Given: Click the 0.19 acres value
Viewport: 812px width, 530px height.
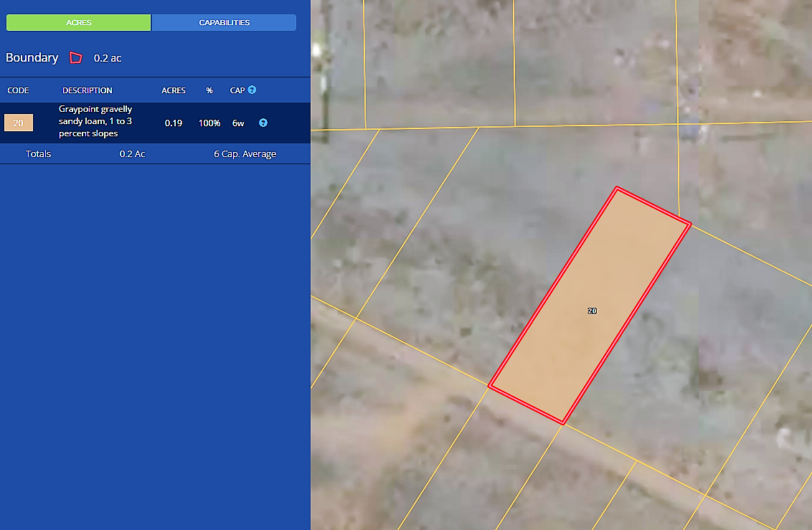Looking at the screenshot, I should (x=174, y=123).
